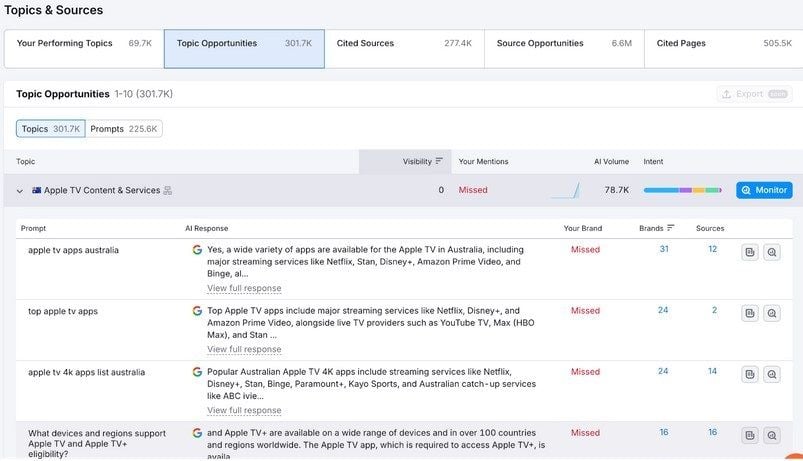Click the Sources column header
Image resolution: width=803 pixels, height=461 pixels.
coord(710,228)
